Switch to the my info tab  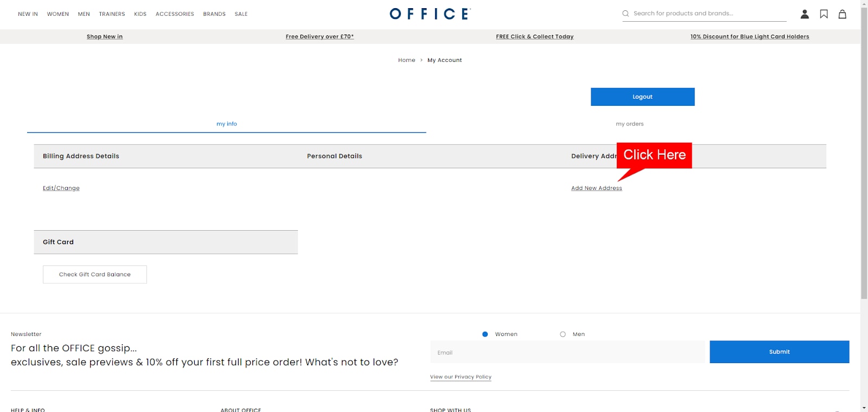click(x=227, y=124)
